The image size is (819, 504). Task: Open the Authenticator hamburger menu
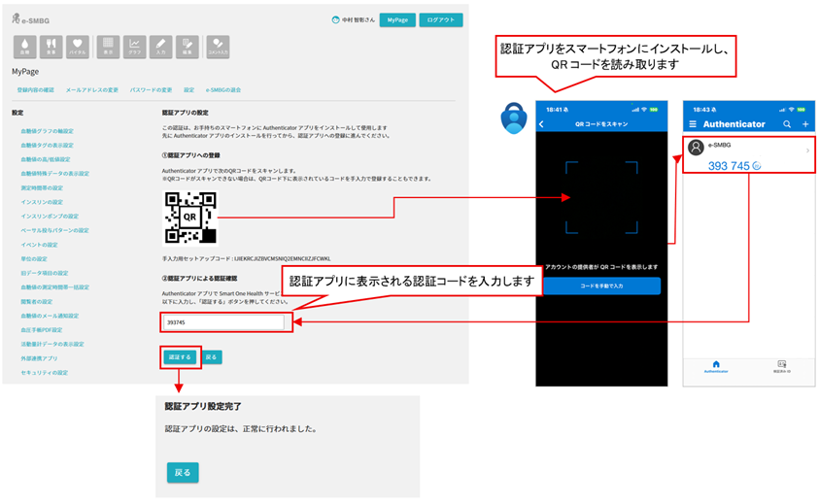[693, 124]
